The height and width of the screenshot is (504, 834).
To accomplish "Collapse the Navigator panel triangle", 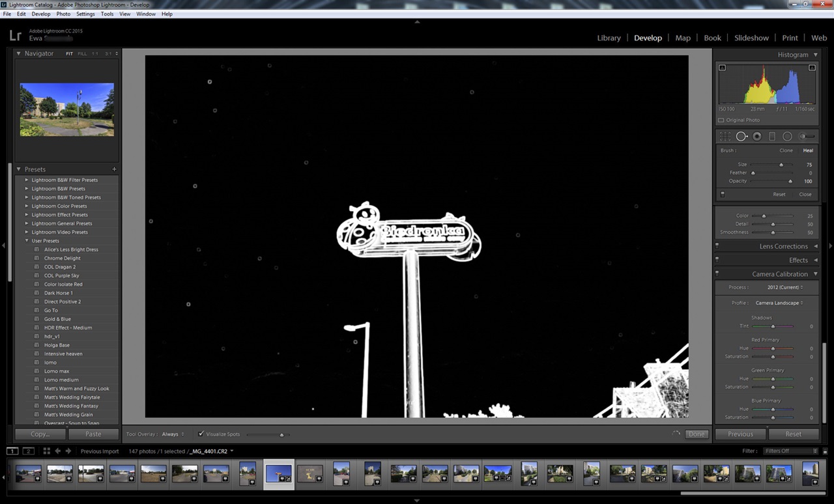I will [18, 53].
